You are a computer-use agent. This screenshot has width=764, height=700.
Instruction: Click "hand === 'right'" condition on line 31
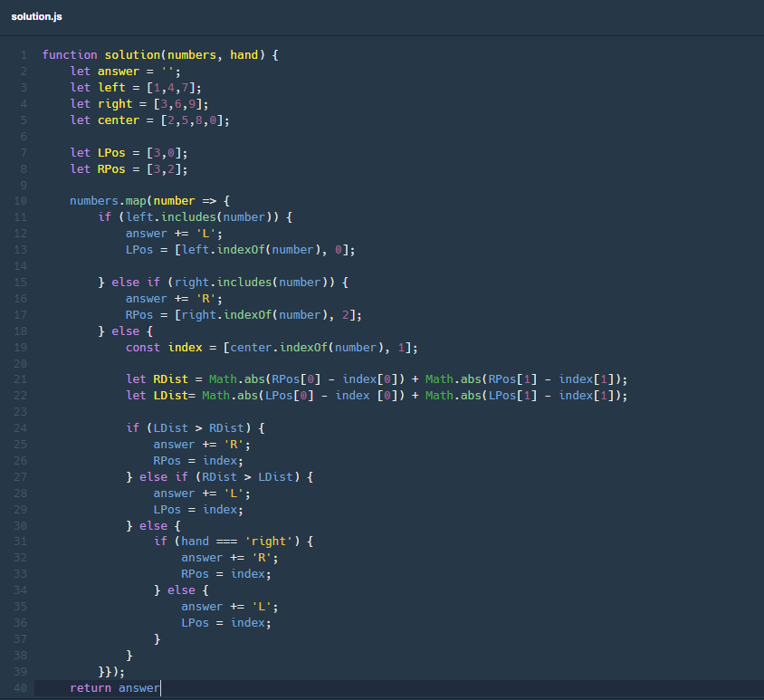coord(237,542)
